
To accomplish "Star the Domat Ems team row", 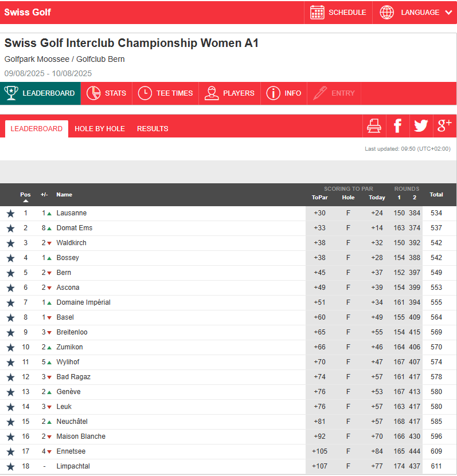I will [x=11, y=229].
